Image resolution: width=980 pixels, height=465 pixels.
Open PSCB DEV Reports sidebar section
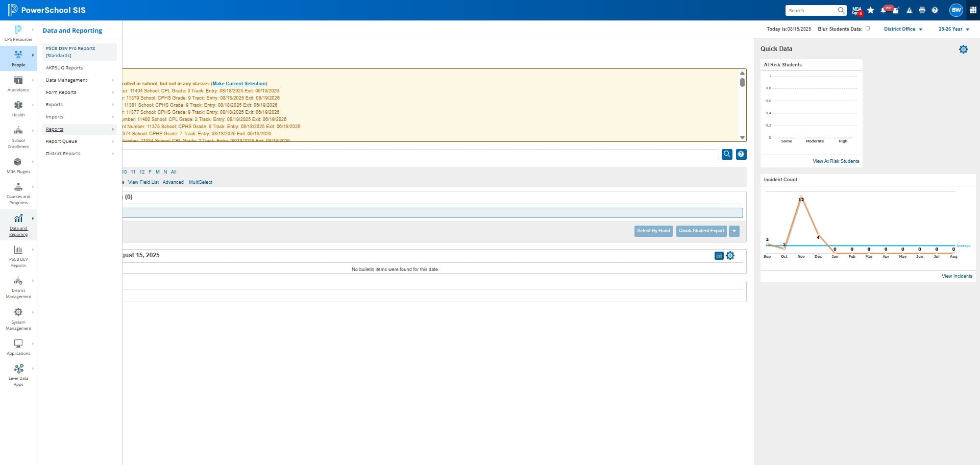tap(18, 256)
